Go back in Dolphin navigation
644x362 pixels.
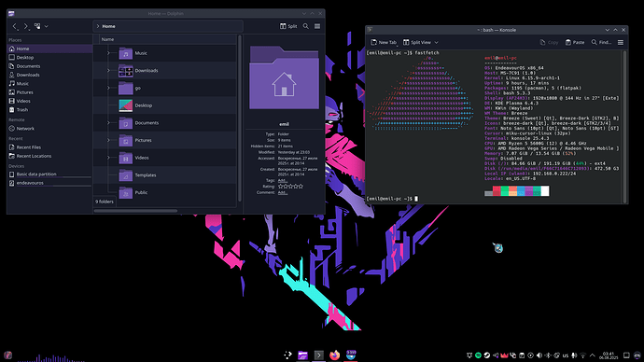(15, 26)
